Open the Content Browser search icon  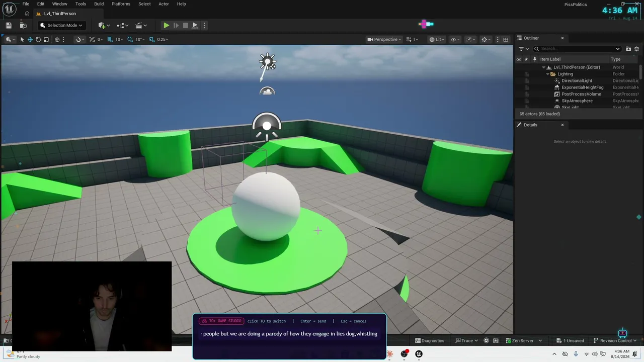tap(23, 25)
